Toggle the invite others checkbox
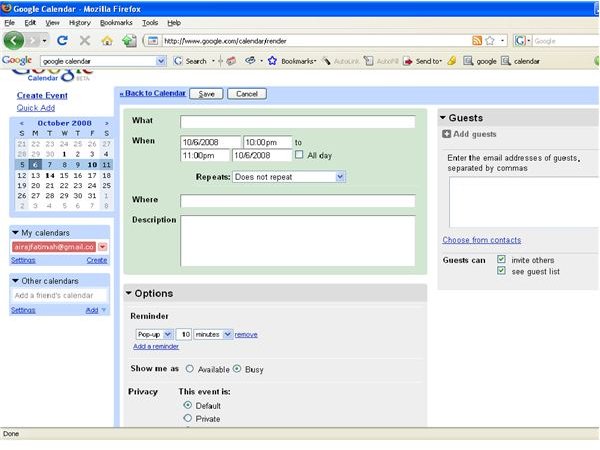Viewport: 600px width, 450px height. point(501,259)
